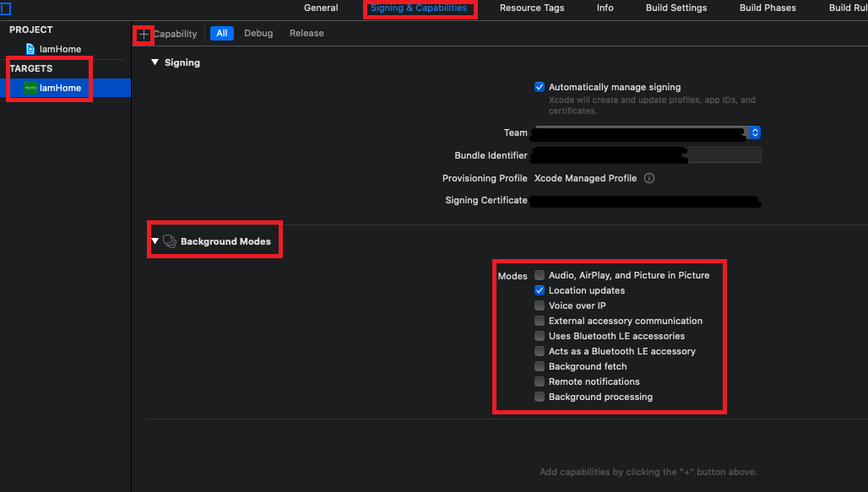
Task: Click the Capability button label
Action: pyautogui.click(x=176, y=34)
